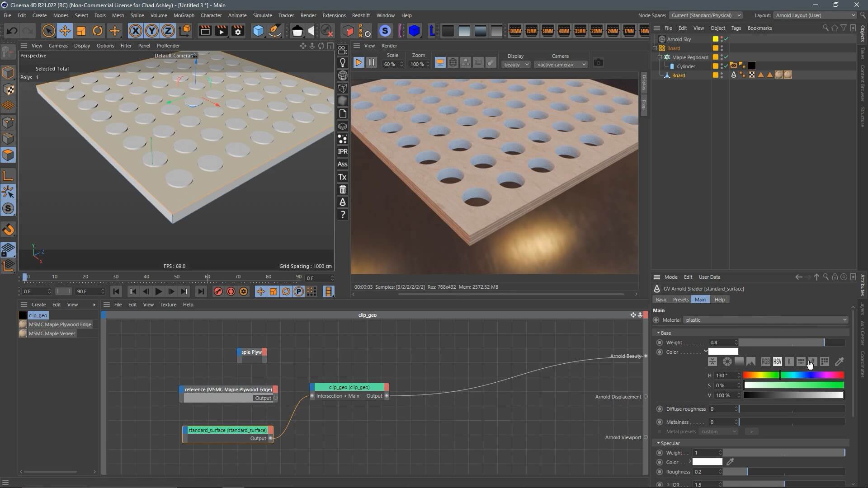Screen dimensions: 868x488
Task: Switch to the Presets tab
Action: pyautogui.click(x=680, y=300)
